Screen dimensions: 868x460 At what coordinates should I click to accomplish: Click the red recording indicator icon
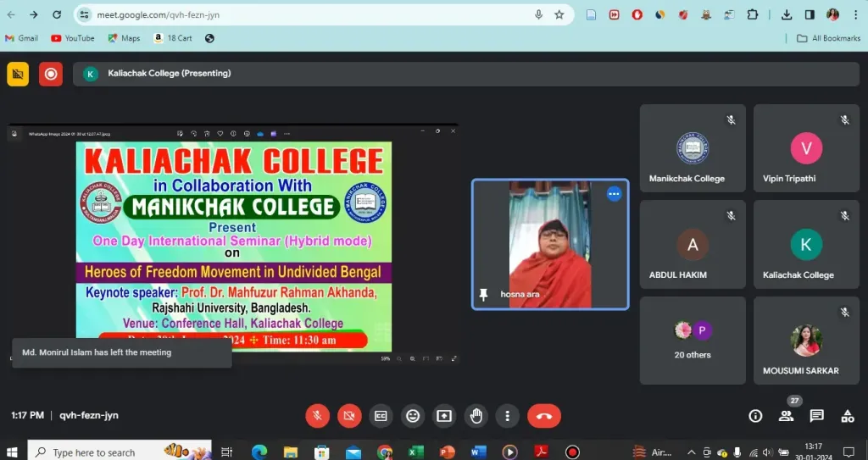click(x=51, y=74)
